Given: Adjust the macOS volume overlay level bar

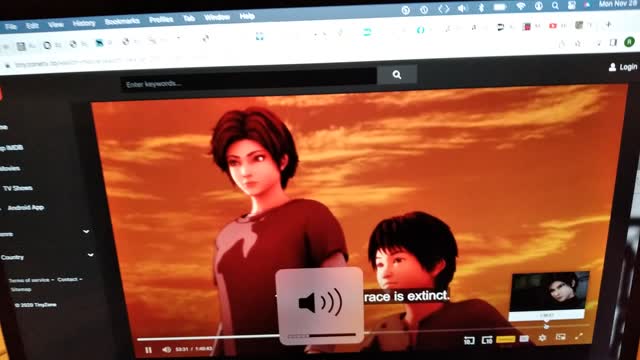Looking at the screenshot, I should pyautogui.click(x=321, y=336).
